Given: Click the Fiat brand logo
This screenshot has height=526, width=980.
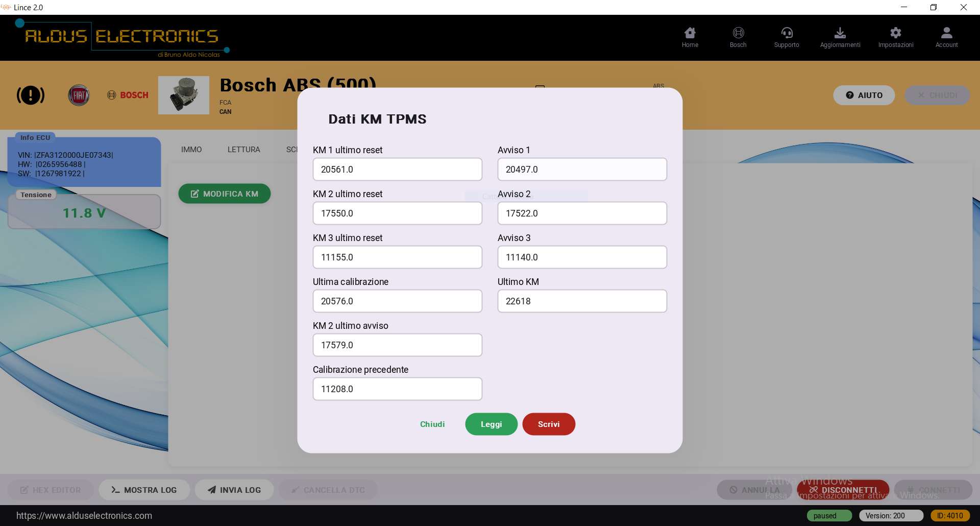Looking at the screenshot, I should click(x=79, y=95).
